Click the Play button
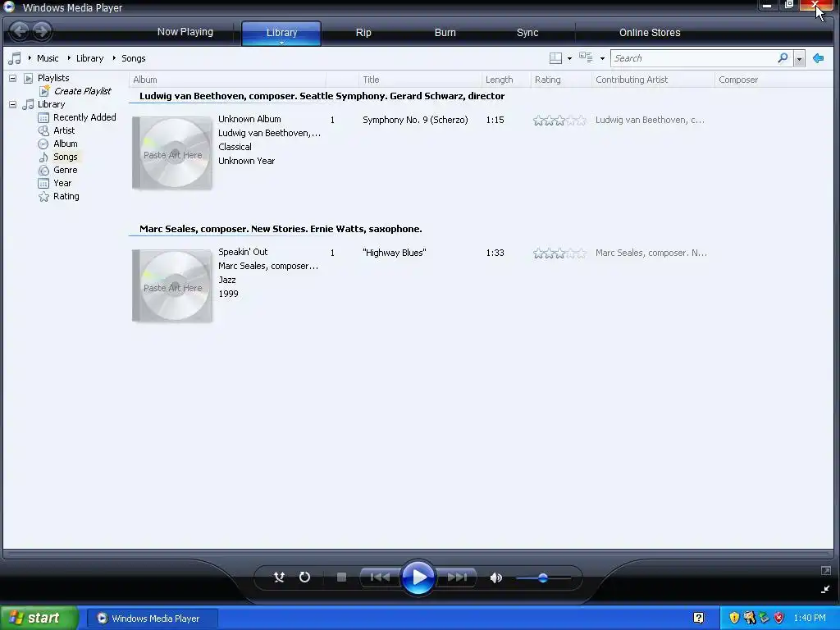840x630 pixels. [x=418, y=577]
